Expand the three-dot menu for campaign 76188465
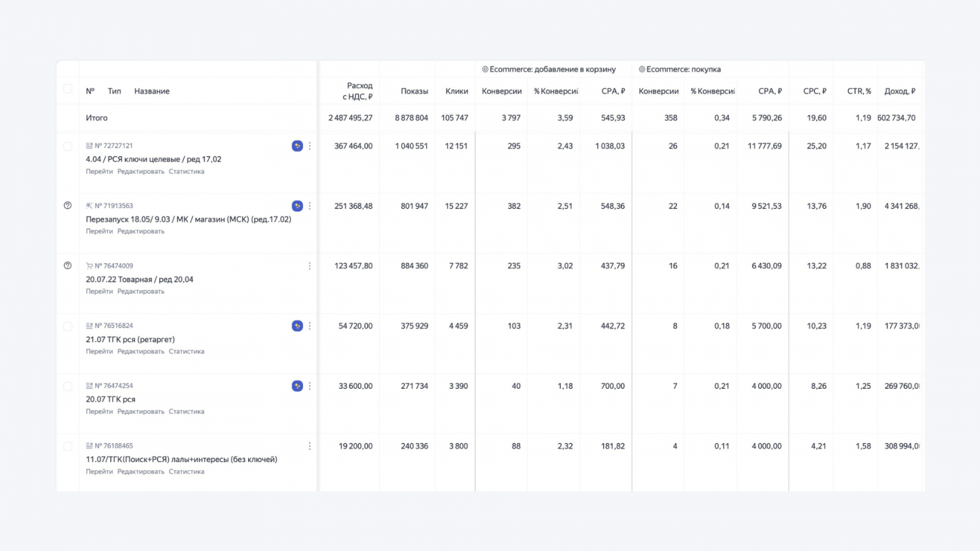Viewport: 980px width, 551px height. pyautogui.click(x=310, y=446)
